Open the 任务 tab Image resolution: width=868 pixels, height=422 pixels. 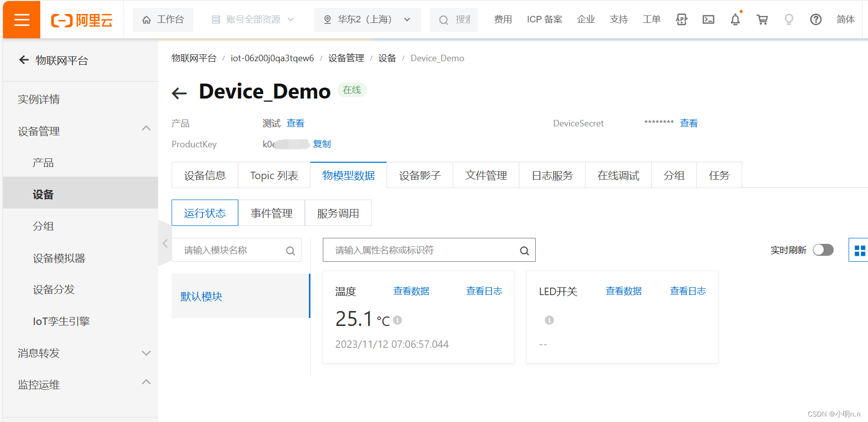pyautogui.click(x=719, y=175)
